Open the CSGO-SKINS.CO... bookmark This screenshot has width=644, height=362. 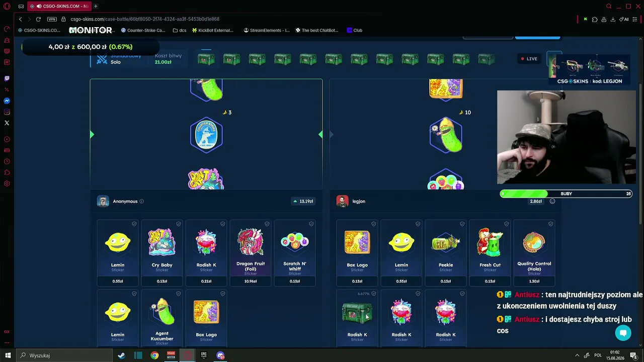tap(39, 30)
